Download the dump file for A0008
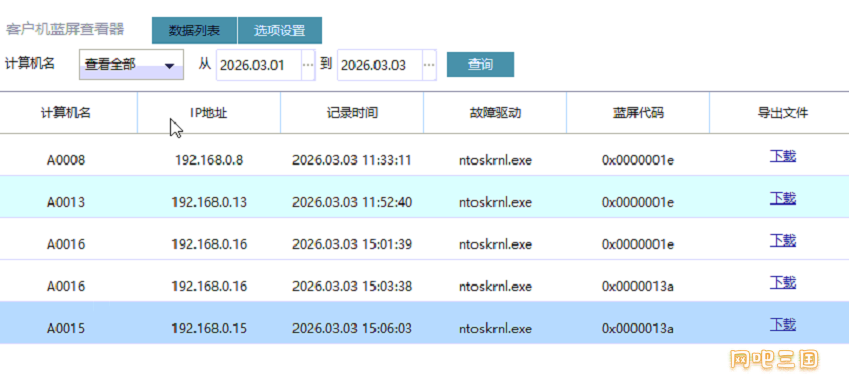This screenshot has width=849, height=384. pos(783,157)
